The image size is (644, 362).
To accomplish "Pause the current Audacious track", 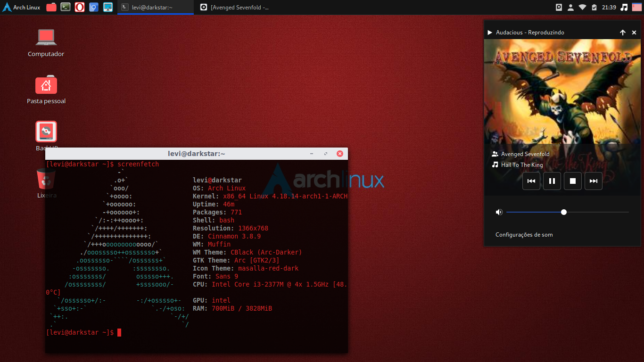I will click(x=552, y=181).
